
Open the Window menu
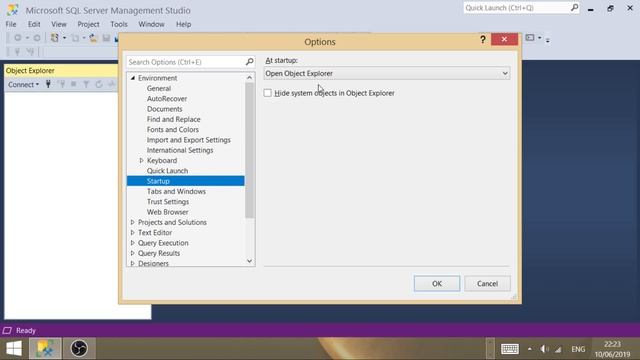(x=151, y=24)
